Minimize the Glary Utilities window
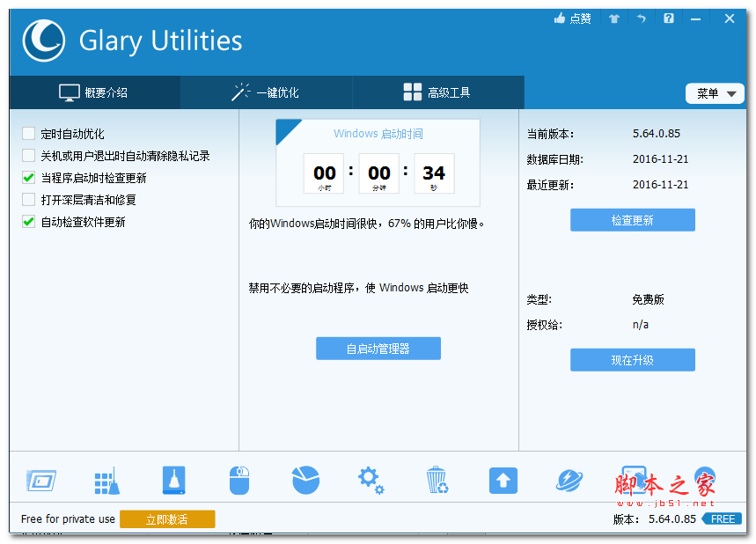756x544 pixels. [695, 18]
